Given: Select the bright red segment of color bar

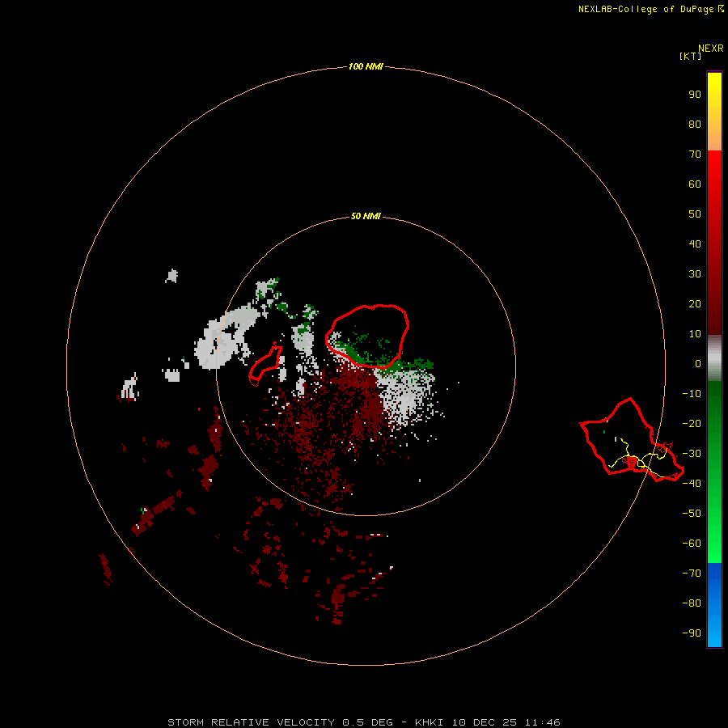Looking at the screenshot, I should pos(714,243).
